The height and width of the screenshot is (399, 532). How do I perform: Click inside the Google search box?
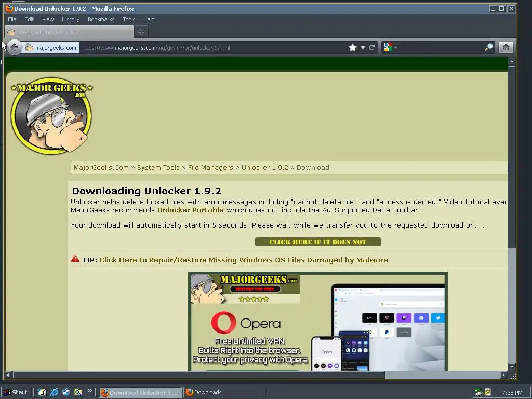(x=441, y=47)
